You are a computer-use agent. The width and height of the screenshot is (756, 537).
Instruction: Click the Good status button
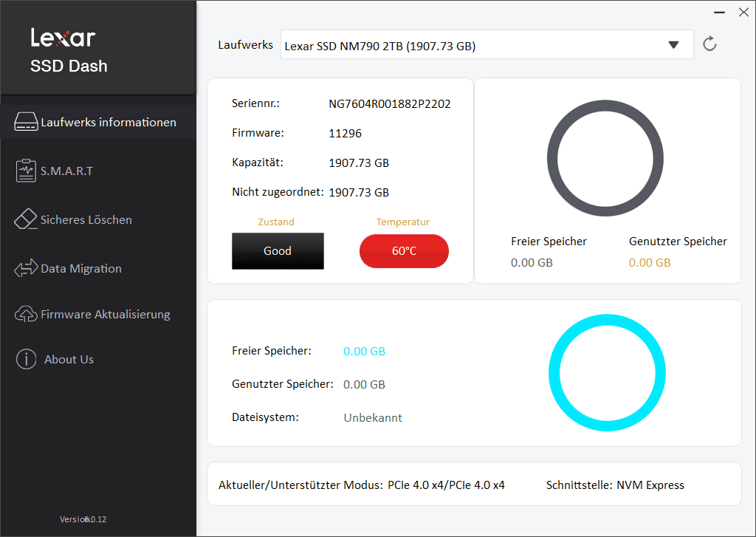click(278, 251)
